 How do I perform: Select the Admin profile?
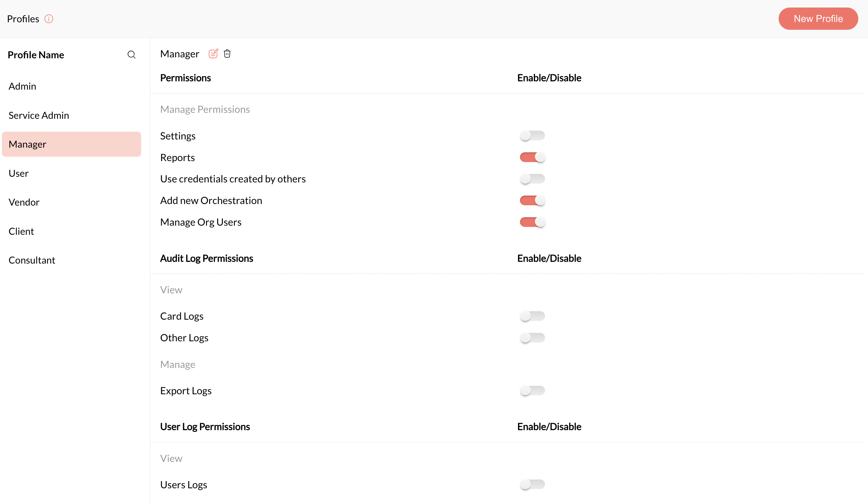22,86
